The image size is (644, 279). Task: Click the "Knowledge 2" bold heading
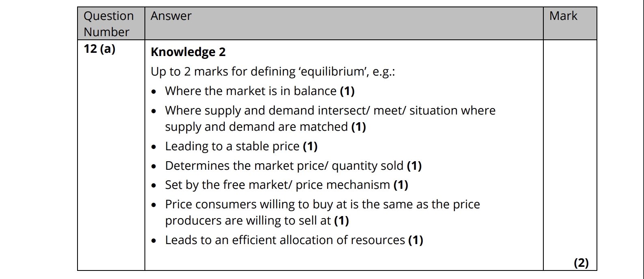188,52
